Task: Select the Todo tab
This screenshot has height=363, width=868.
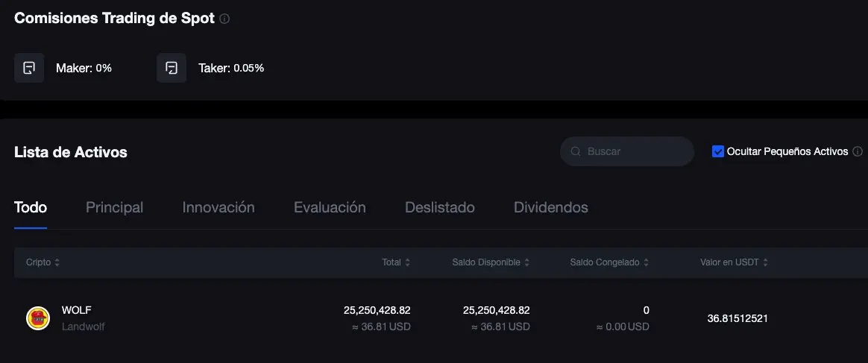Action: 31,207
